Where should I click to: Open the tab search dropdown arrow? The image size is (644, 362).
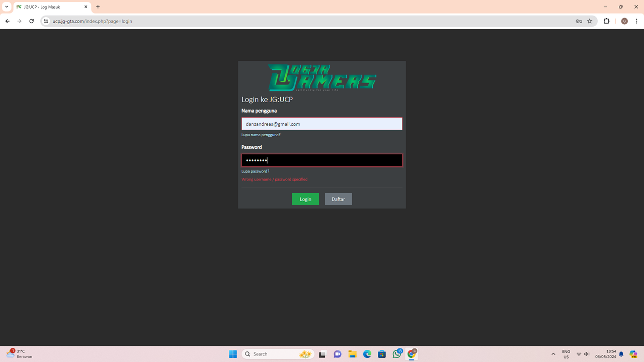[x=7, y=7]
